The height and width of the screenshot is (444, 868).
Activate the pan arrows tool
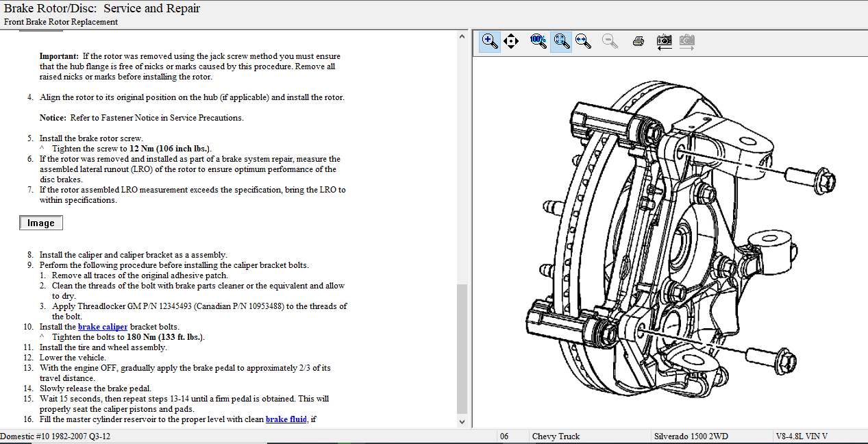pyautogui.click(x=511, y=41)
